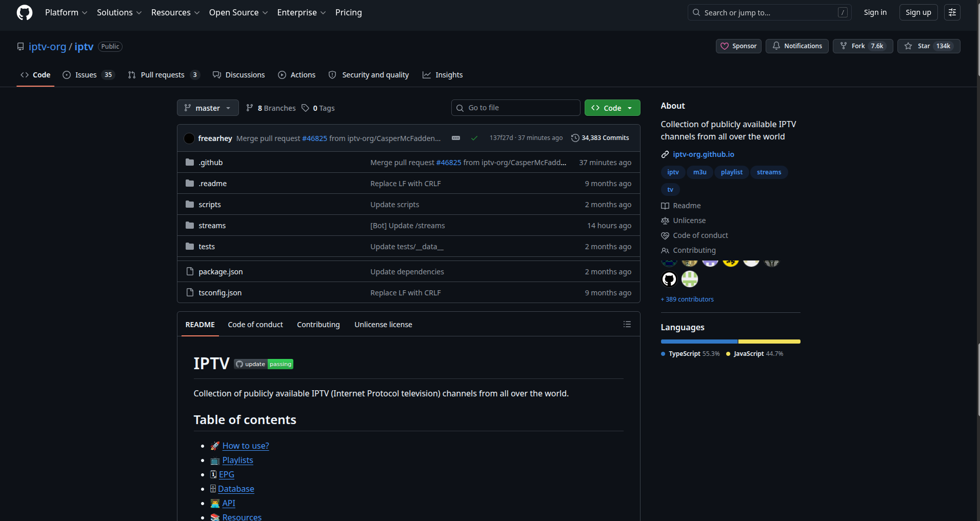980x521 pixels.
Task: Select the Contributing file tab
Action: point(318,325)
